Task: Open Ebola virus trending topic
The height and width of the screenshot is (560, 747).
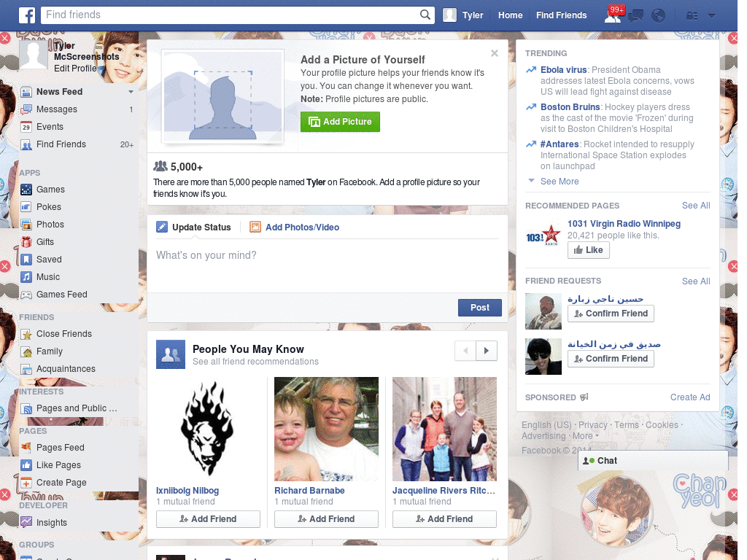Action: click(x=564, y=70)
